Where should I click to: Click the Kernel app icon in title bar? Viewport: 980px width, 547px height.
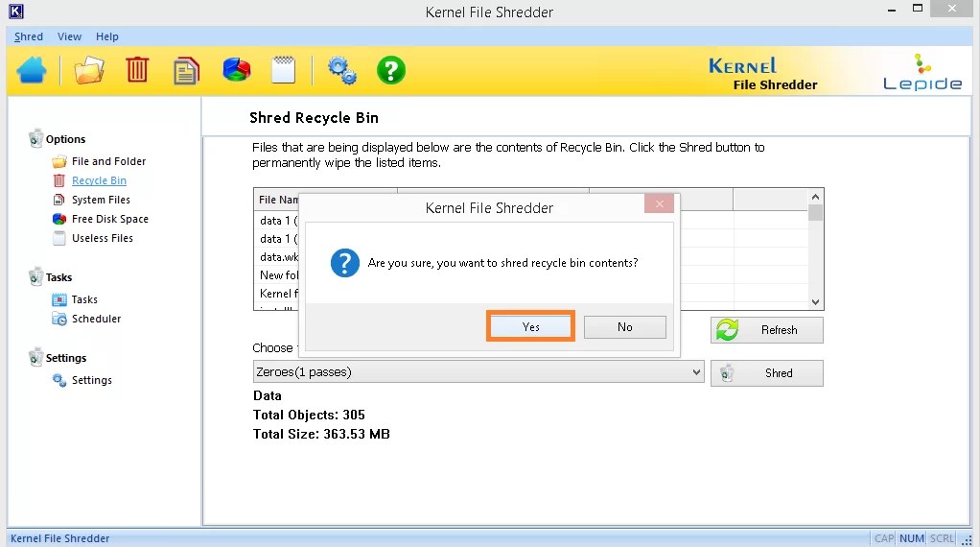point(16,12)
